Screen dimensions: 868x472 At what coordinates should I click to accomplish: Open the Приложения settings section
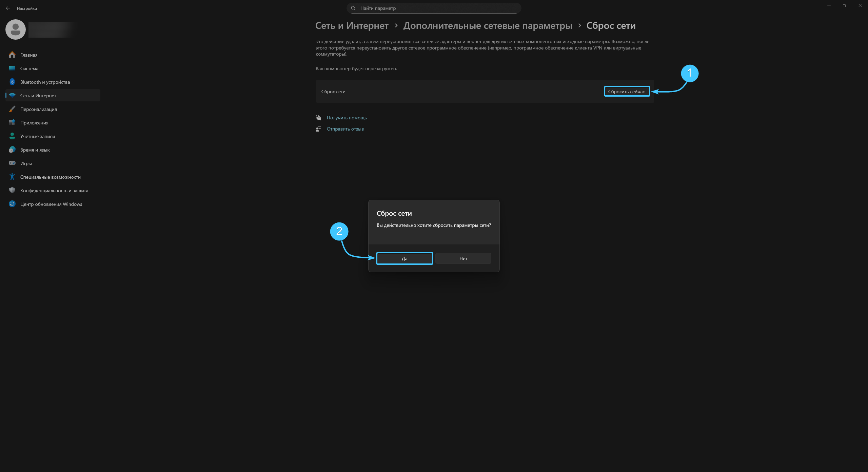tap(34, 123)
